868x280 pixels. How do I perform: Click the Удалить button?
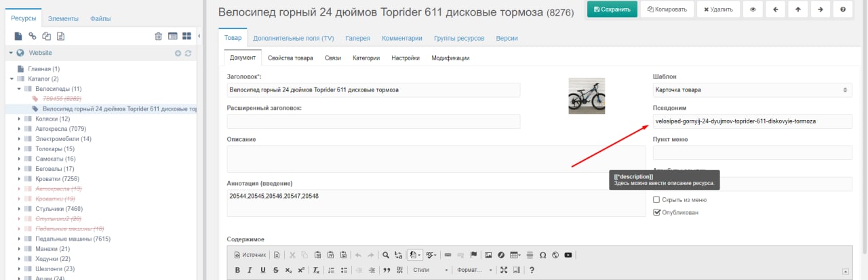tap(718, 9)
